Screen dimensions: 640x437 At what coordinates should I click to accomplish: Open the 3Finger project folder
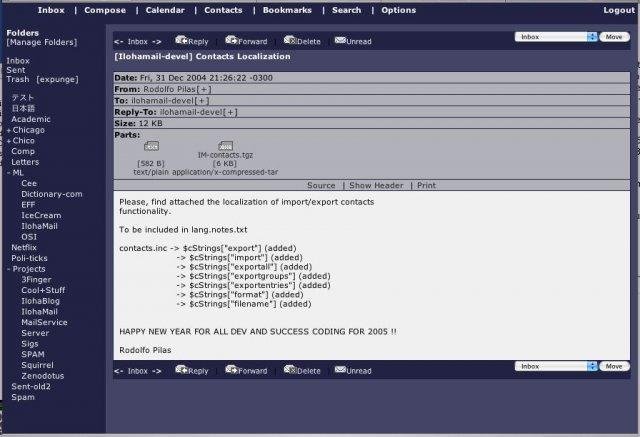[x=36, y=280]
